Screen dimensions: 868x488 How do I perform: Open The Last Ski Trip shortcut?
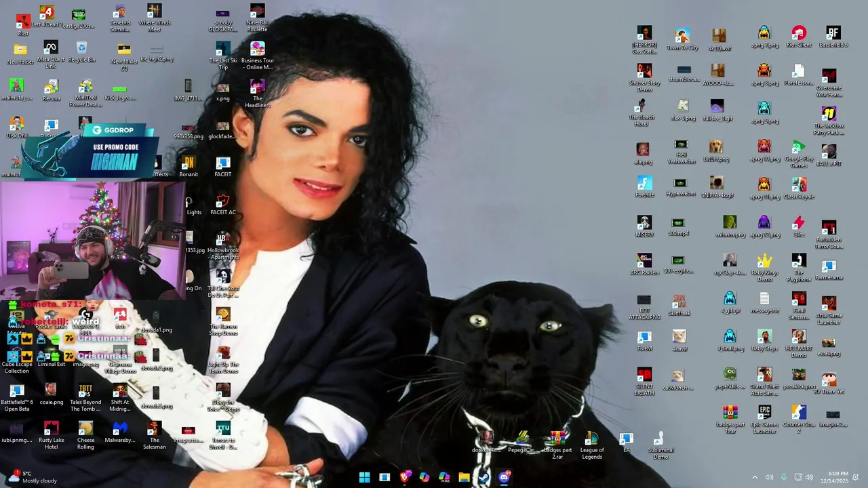pyautogui.click(x=223, y=56)
